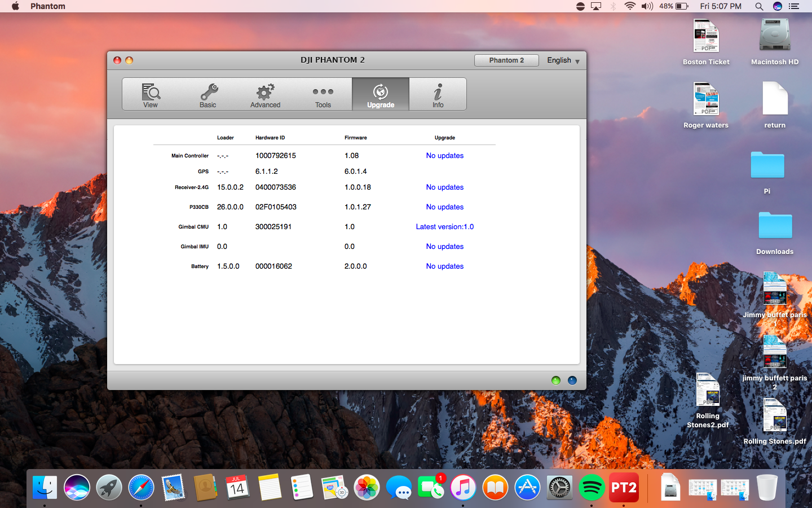Click the Firmware column header
Screen dimensions: 812x508
pos(356,138)
